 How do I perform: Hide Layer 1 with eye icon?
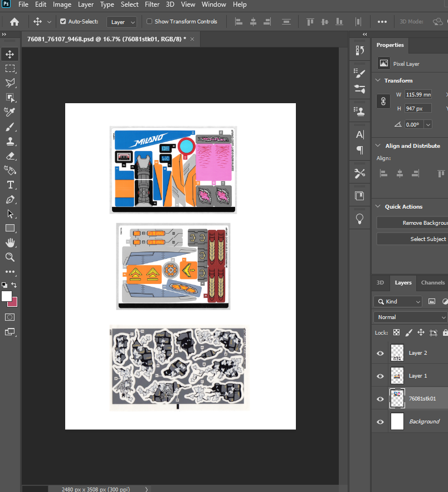380,376
